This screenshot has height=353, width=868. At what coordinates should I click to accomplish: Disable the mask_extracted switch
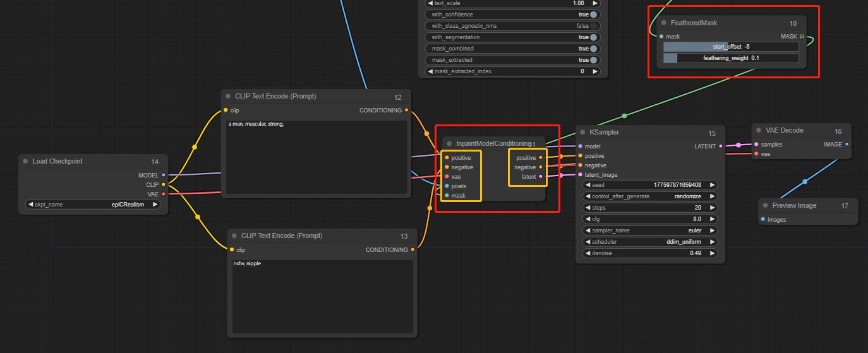(x=593, y=60)
